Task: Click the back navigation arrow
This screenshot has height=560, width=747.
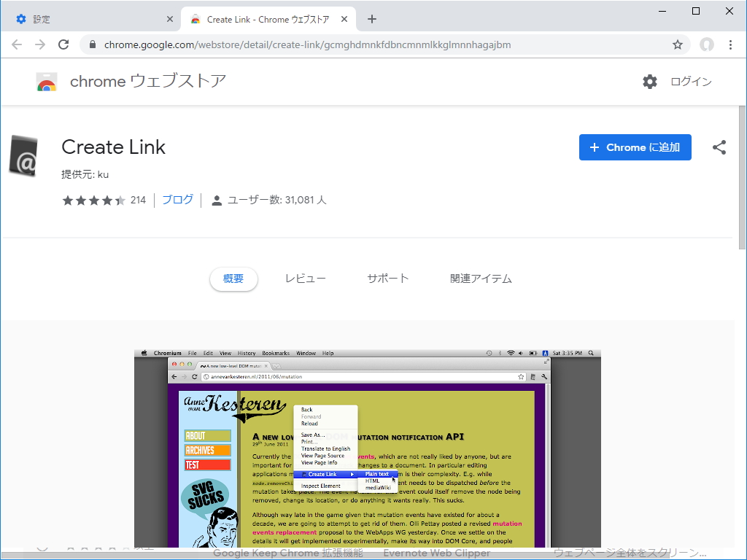Action: pos(17,44)
